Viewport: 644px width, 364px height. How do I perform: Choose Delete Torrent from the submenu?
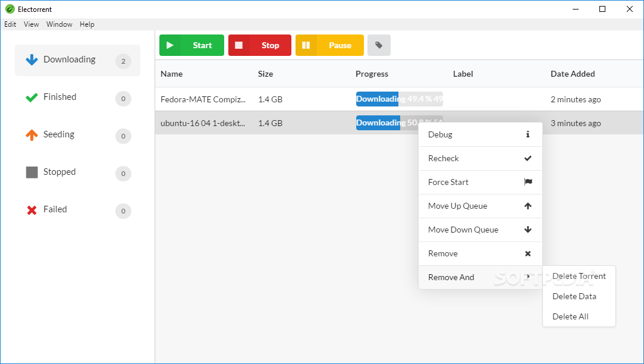coord(579,276)
